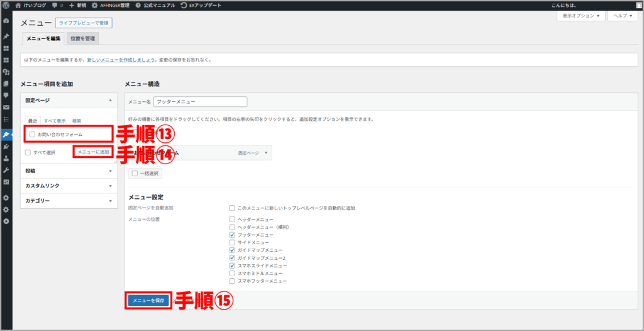Expand the 投稿 accordion section
The width and height of the screenshot is (644, 331).
[x=69, y=171]
